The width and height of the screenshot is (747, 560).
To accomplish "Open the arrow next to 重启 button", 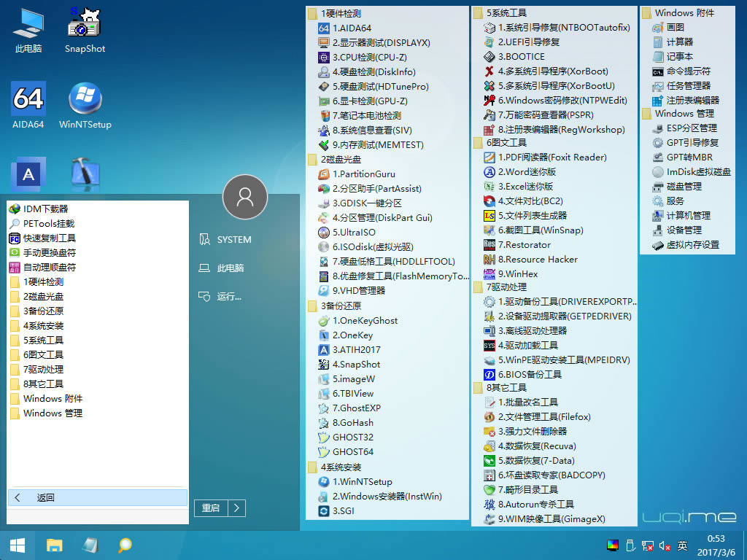I will [237, 508].
